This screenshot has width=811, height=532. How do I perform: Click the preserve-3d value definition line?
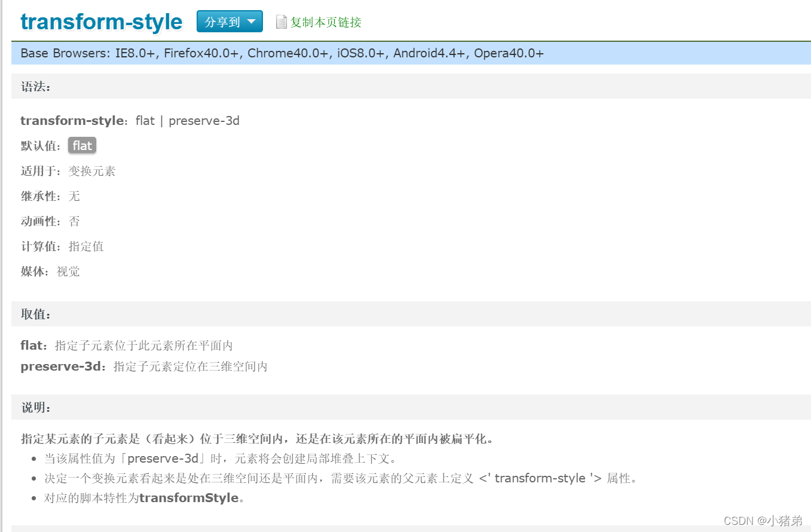tap(144, 366)
